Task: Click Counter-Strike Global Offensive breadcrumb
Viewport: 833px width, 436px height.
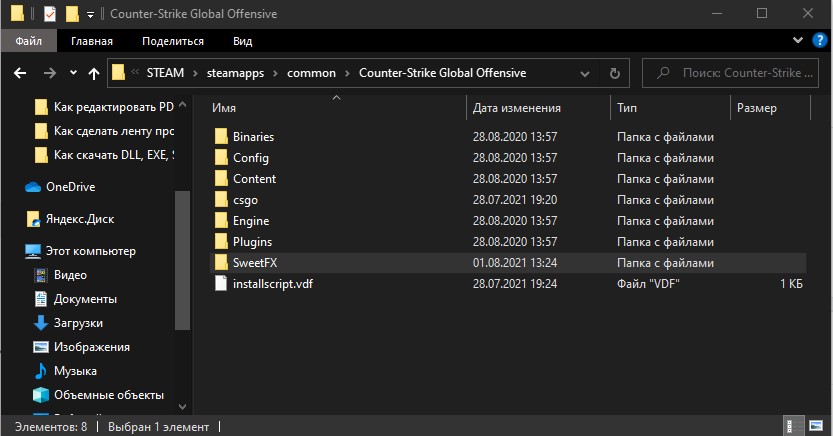Action: click(x=443, y=73)
